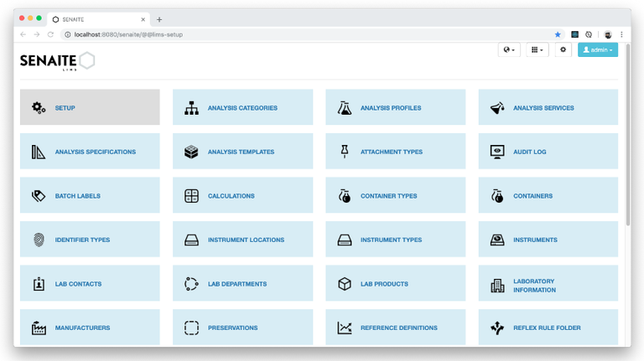Screen dimensions: 644x361
Task: Go to the Calculations text link
Action: [x=231, y=196]
